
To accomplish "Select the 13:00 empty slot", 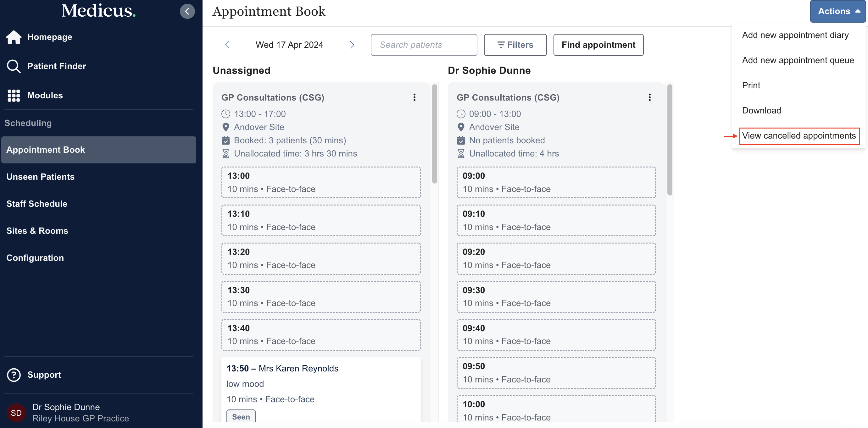I will [320, 182].
